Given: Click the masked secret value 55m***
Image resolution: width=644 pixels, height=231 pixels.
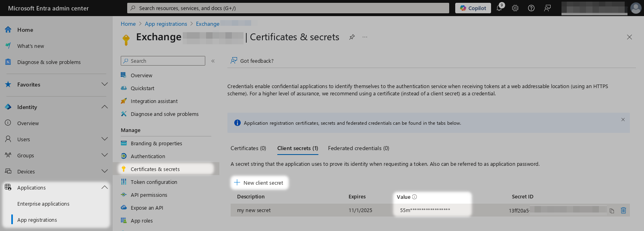Looking at the screenshot, I should pyautogui.click(x=425, y=210).
